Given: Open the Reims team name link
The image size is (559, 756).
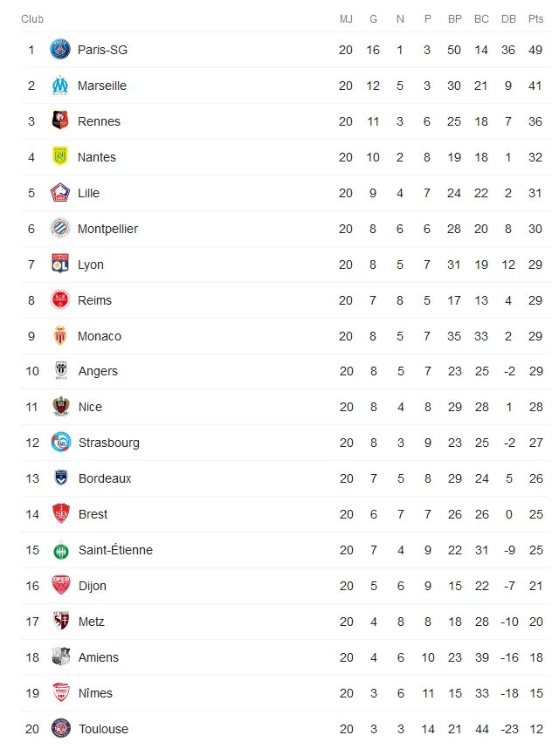Looking at the screenshot, I should coord(94,300).
